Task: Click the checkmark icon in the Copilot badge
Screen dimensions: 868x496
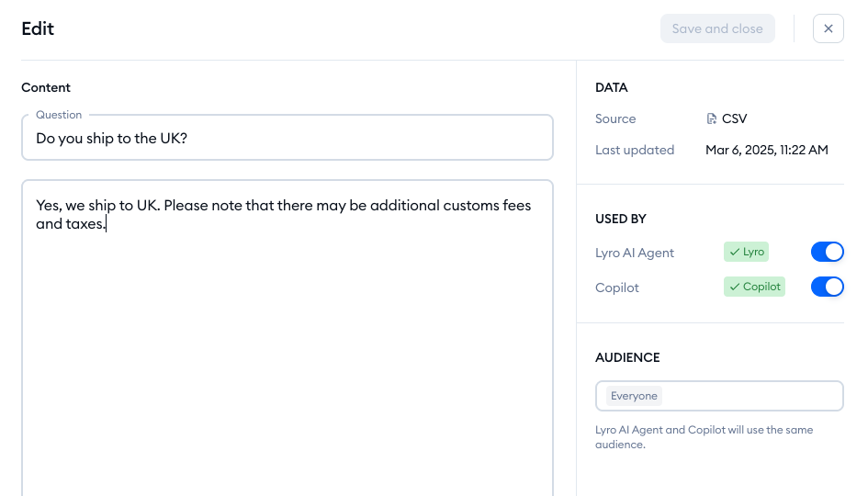Action: pos(735,287)
